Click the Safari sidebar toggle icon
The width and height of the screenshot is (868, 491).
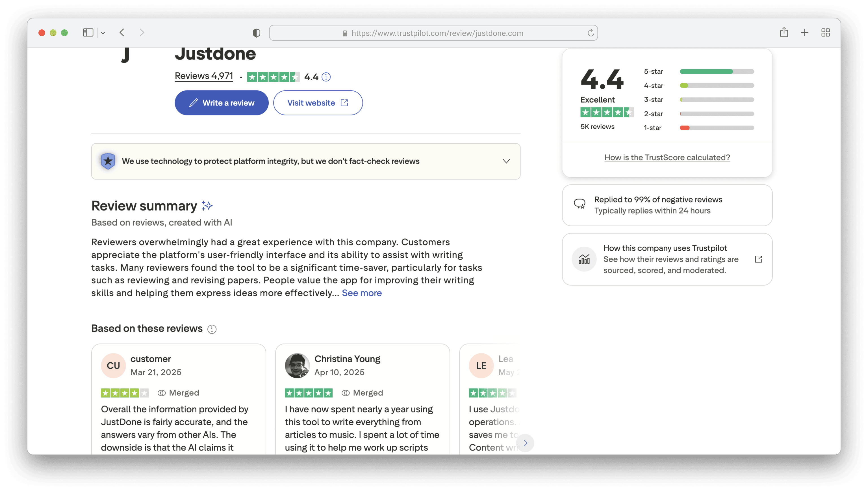pyautogui.click(x=88, y=33)
